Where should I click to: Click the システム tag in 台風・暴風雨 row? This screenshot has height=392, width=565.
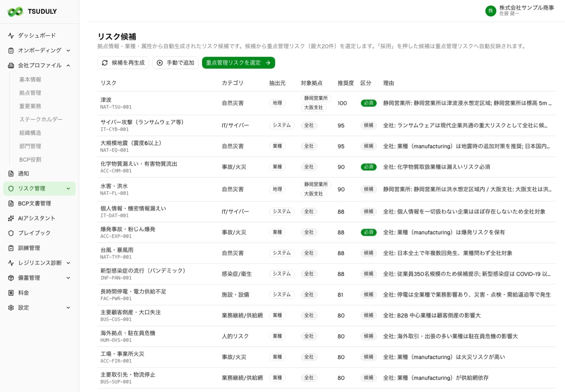coord(282,253)
